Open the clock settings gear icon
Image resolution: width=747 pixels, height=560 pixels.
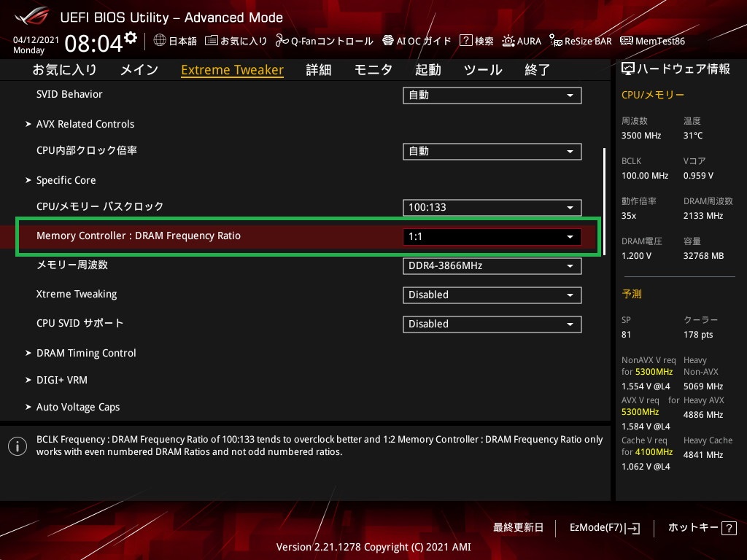coord(131,38)
